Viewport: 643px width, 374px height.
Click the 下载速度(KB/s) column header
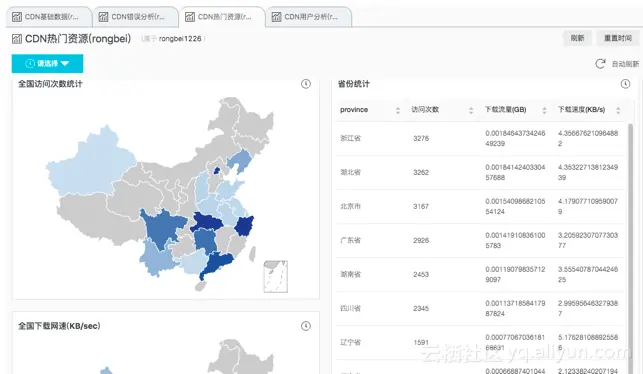tap(581, 109)
